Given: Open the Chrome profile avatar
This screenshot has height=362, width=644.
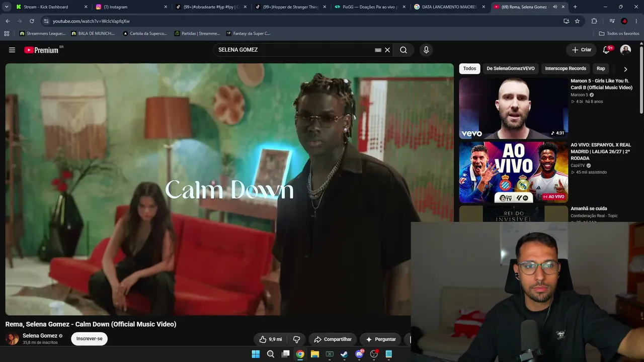Looking at the screenshot, I should [x=624, y=21].
